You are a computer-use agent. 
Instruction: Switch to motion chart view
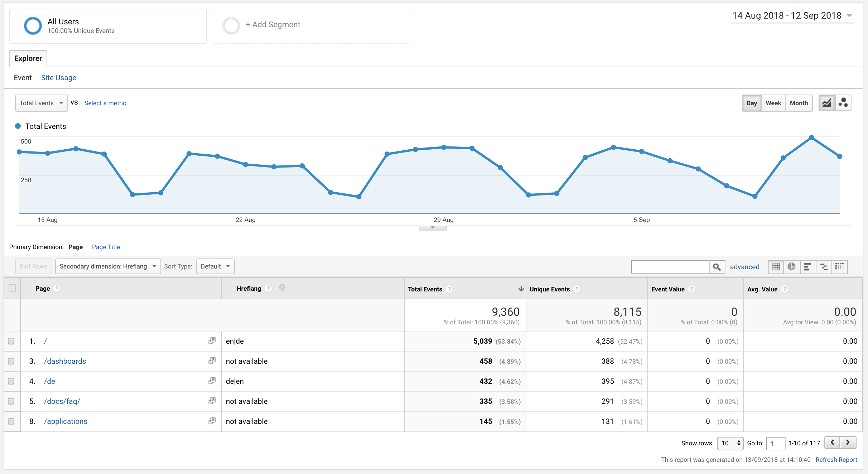click(x=843, y=103)
